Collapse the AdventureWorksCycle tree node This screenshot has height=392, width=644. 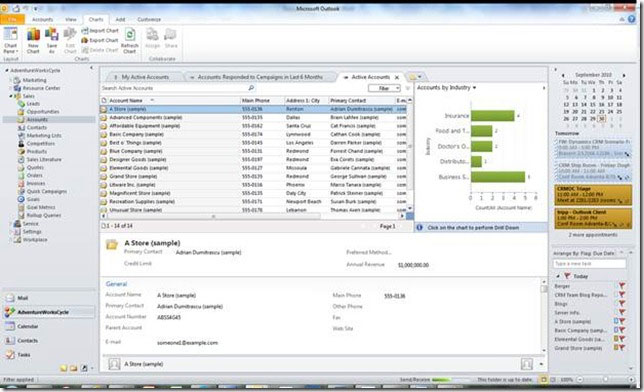pos(7,71)
